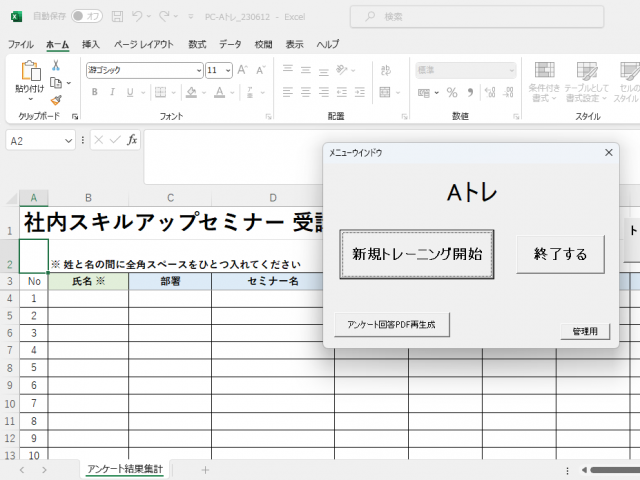This screenshot has width=640, height=480.
Task: Open the font size dropdown
Action: [228, 71]
